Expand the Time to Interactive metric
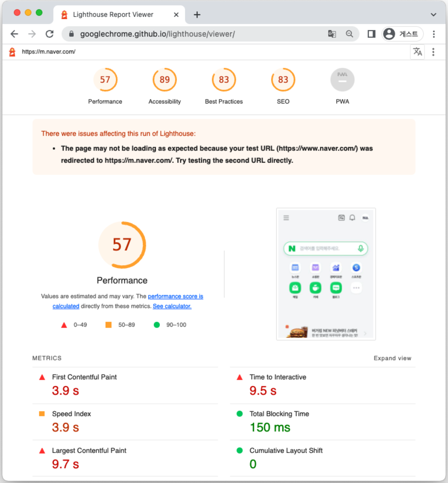 323,385
